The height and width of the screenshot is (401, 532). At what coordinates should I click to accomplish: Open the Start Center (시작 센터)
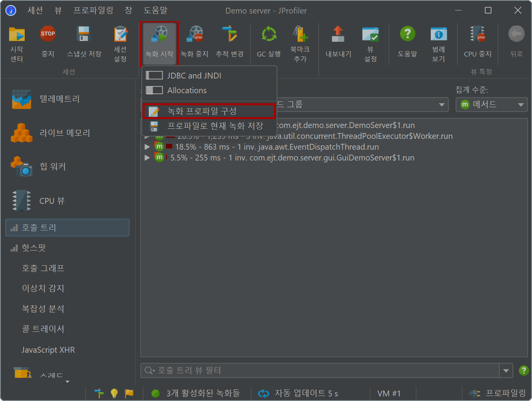click(x=17, y=44)
